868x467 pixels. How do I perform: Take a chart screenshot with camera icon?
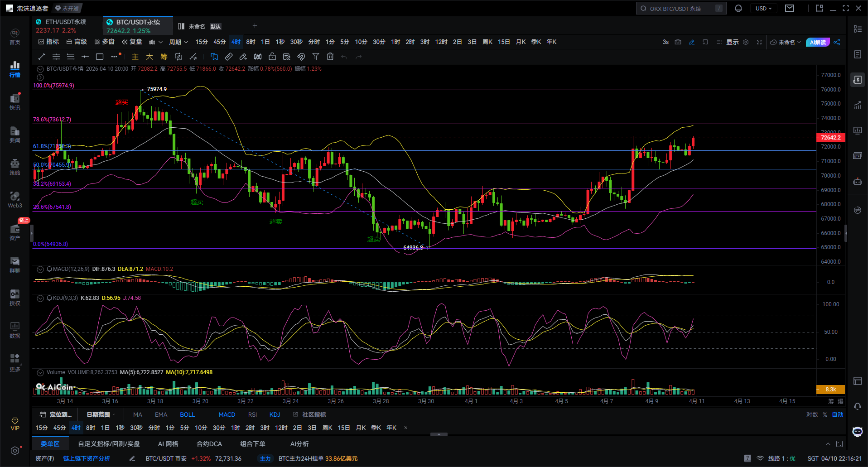point(678,42)
